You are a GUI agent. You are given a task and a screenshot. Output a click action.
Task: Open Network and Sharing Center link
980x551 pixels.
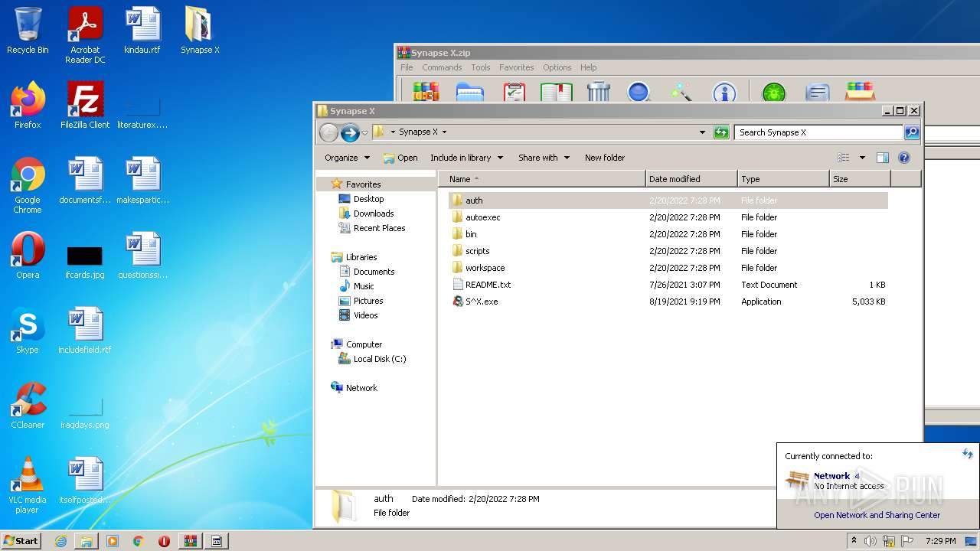[x=877, y=515]
